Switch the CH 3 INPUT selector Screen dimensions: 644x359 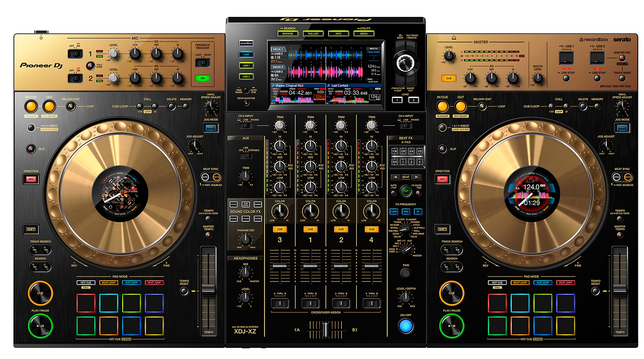245,126
